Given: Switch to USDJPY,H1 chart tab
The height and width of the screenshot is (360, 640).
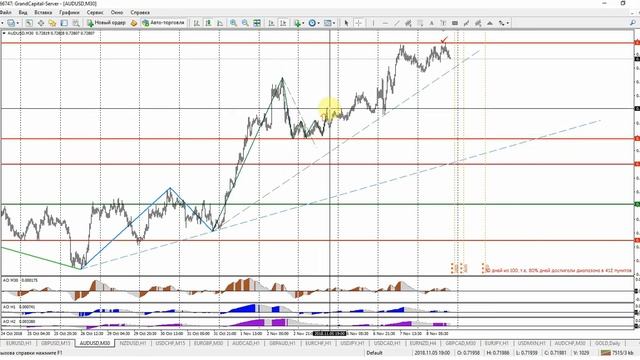Looking at the screenshot, I should pos(353,343).
